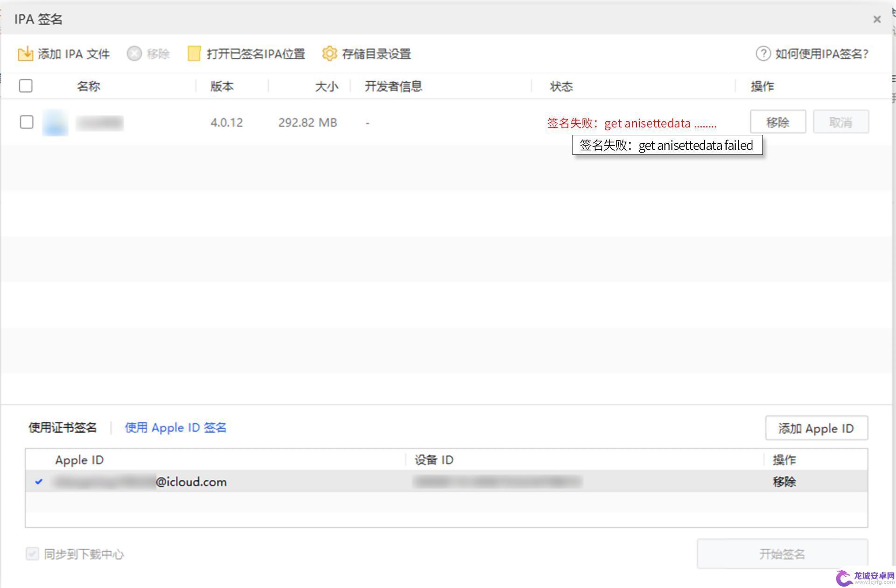Click the Apple ID column header
The height and width of the screenshot is (588, 896).
(x=79, y=460)
